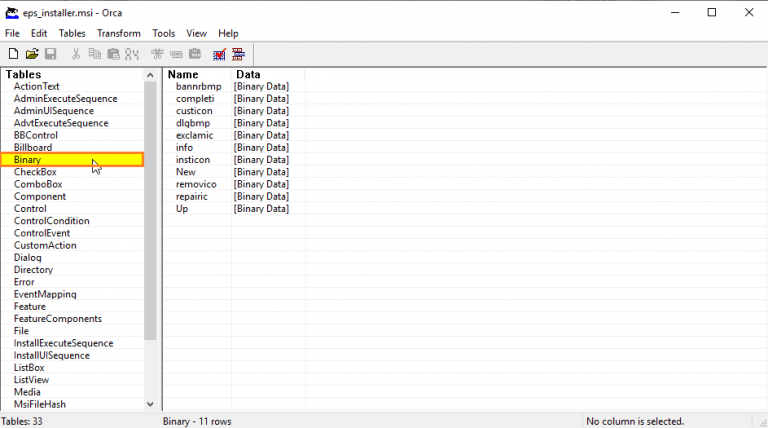
Task: Select the FeatureComponents table
Action: click(x=58, y=319)
